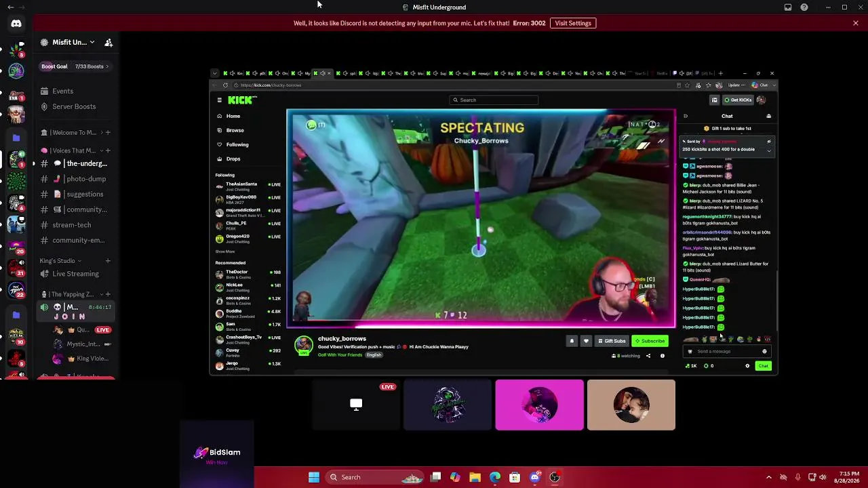Click the share icon beside the watching count
Viewport: 868px width, 488px height.
[648, 356]
